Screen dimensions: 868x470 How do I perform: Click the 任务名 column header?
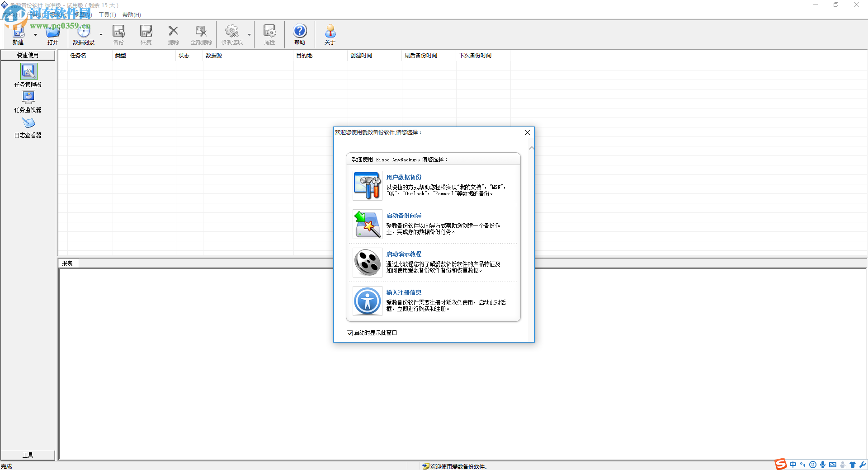tap(90, 56)
